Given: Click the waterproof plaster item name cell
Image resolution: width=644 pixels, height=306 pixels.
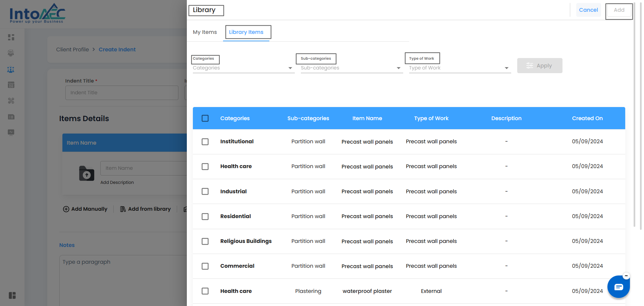Looking at the screenshot, I should (367, 291).
